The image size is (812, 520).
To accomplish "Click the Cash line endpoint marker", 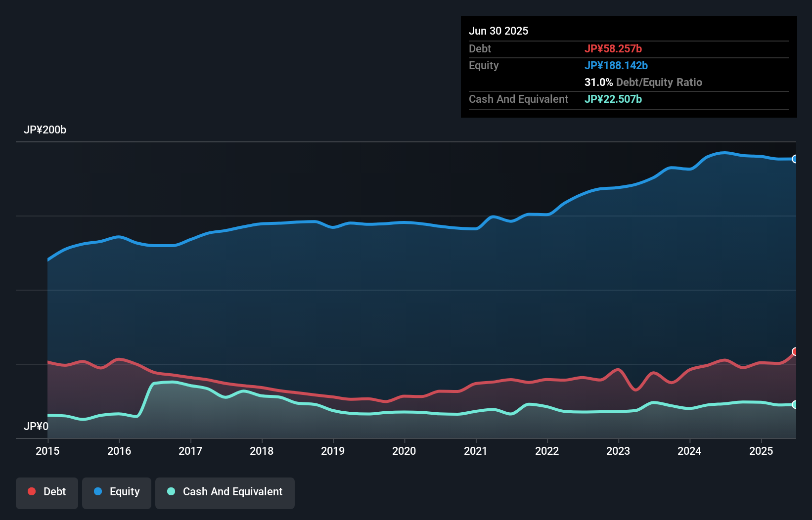I will point(796,405).
